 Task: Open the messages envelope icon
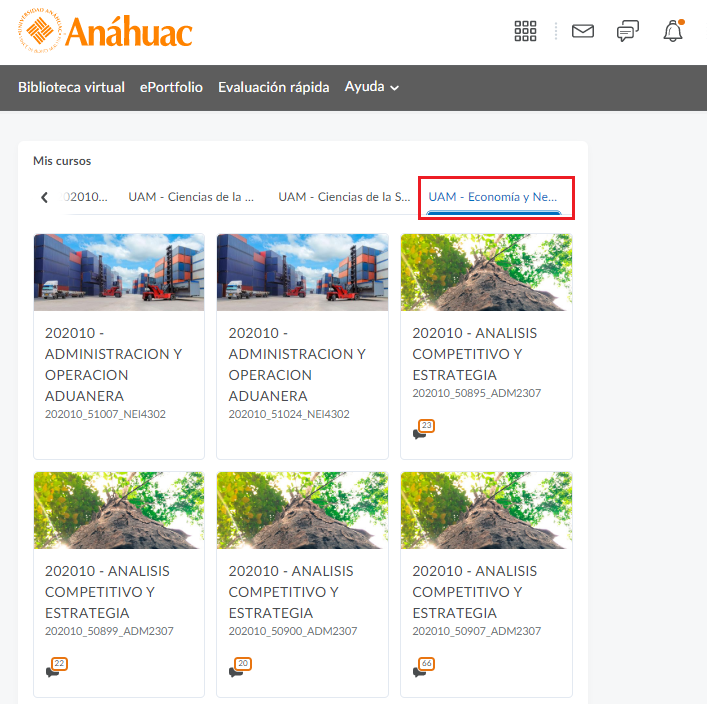pos(582,31)
